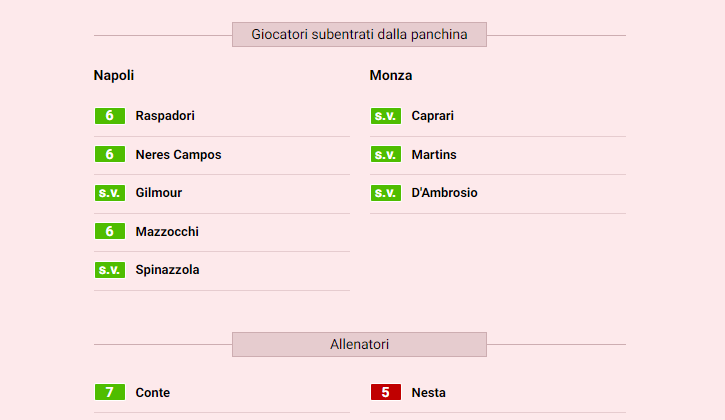Click Giocatori subentrati dalla panchina header
The image size is (725, 420).
(x=359, y=35)
